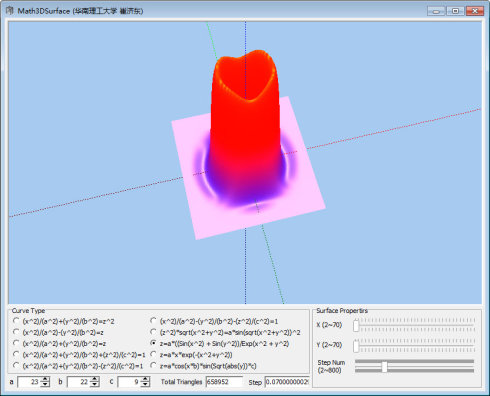Increase parameter a with up arrow
490x396 pixels.
pyautogui.click(x=45, y=379)
